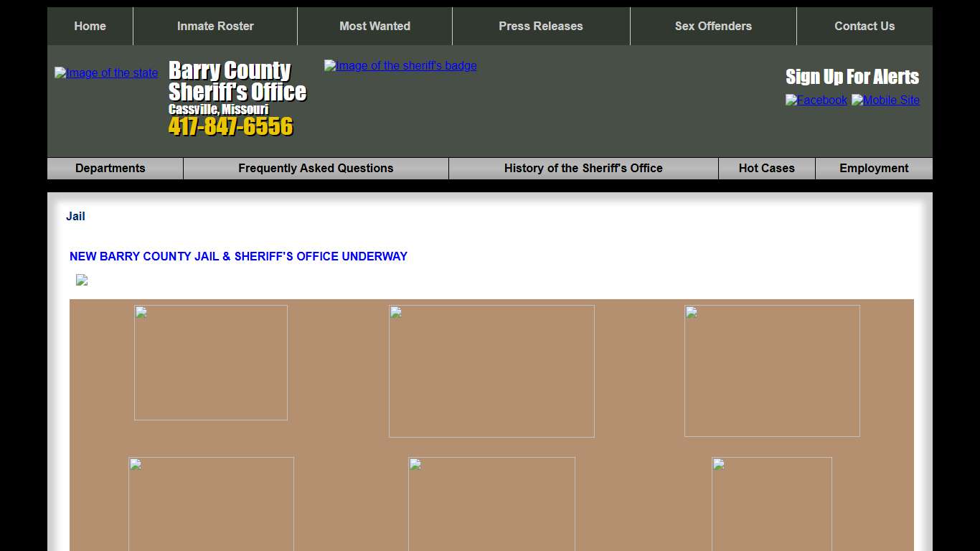Image resolution: width=980 pixels, height=551 pixels.
Task: Open first jail photo in top row
Action: 211,362
